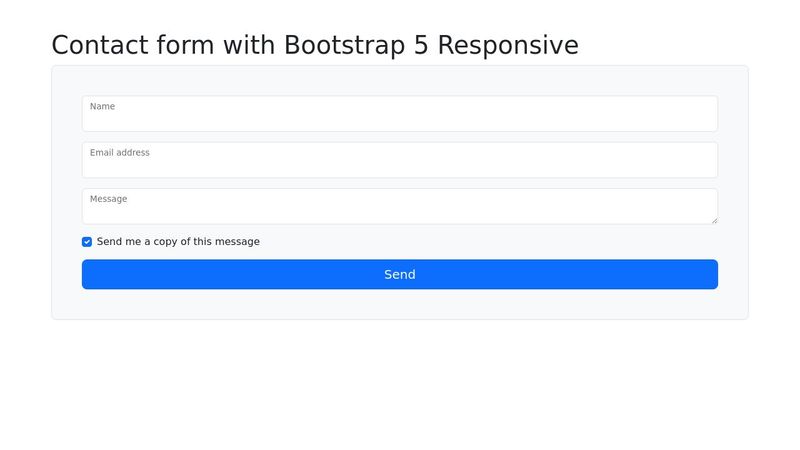Click the "Send me a copy of this message" label
The image size is (800, 450).
(x=178, y=242)
